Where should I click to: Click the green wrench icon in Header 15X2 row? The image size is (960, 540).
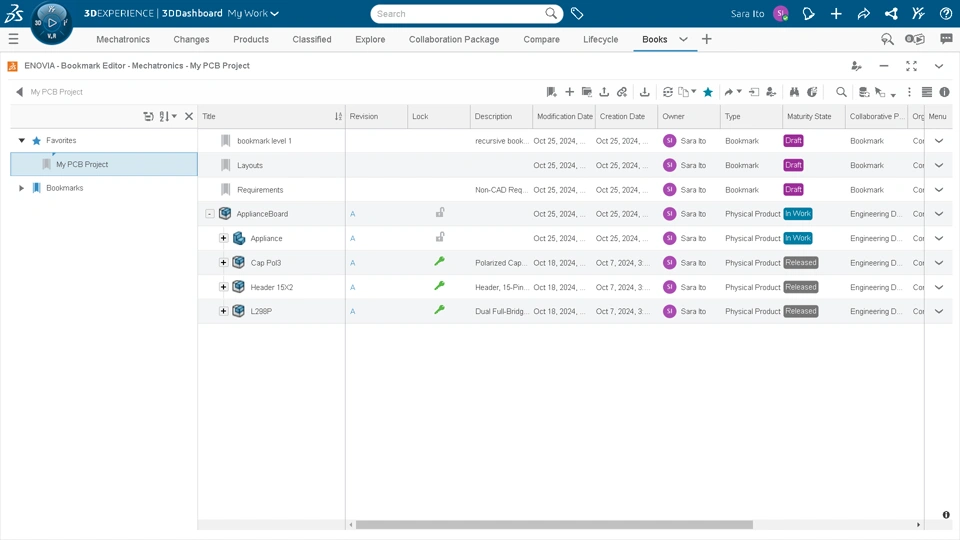pos(439,285)
